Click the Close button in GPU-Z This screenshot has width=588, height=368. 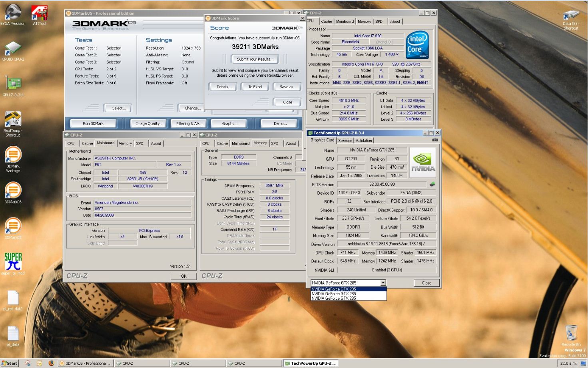[x=427, y=283]
